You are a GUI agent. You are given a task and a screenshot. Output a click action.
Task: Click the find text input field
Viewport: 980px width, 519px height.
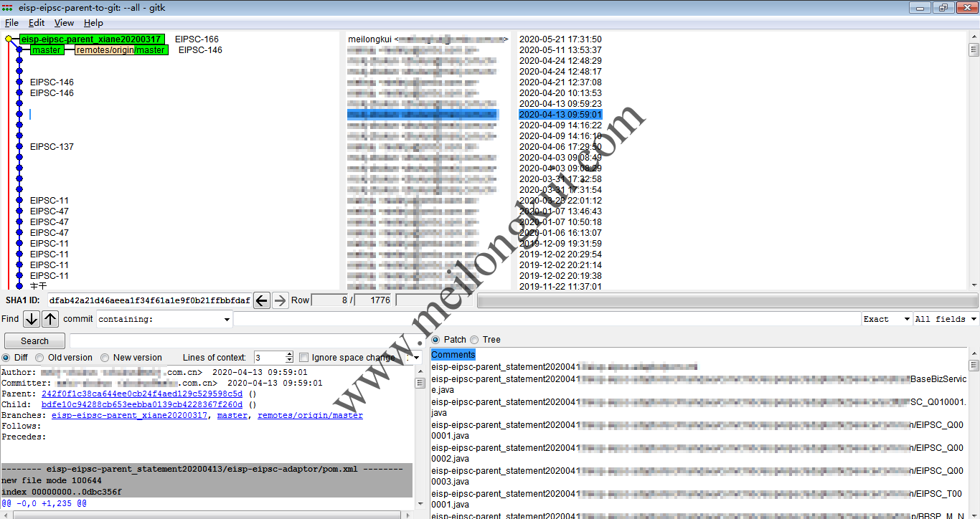coord(547,319)
